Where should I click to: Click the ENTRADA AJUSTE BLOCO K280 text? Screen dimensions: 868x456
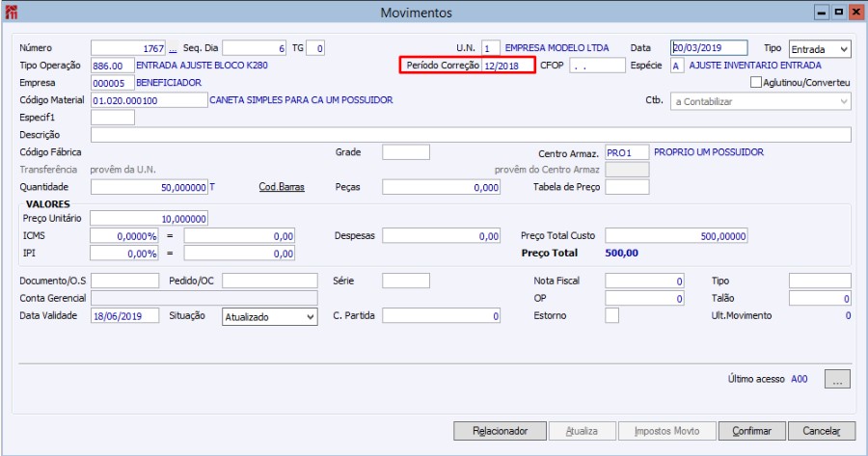(203, 66)
